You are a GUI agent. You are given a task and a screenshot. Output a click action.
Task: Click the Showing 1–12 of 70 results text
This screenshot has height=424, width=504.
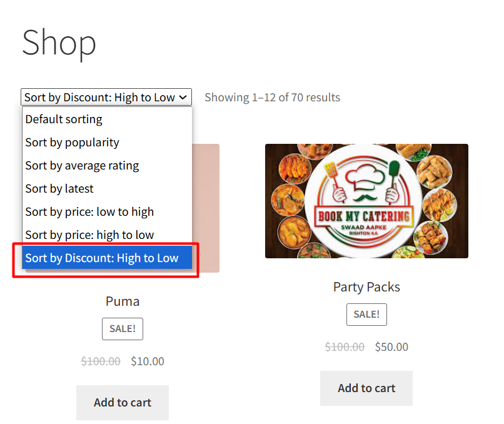272,98
